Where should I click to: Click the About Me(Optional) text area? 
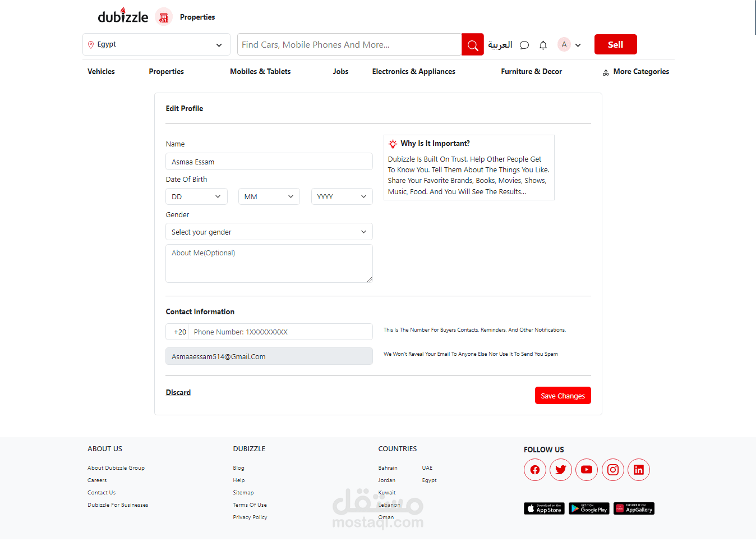click(x=269, y=263)
